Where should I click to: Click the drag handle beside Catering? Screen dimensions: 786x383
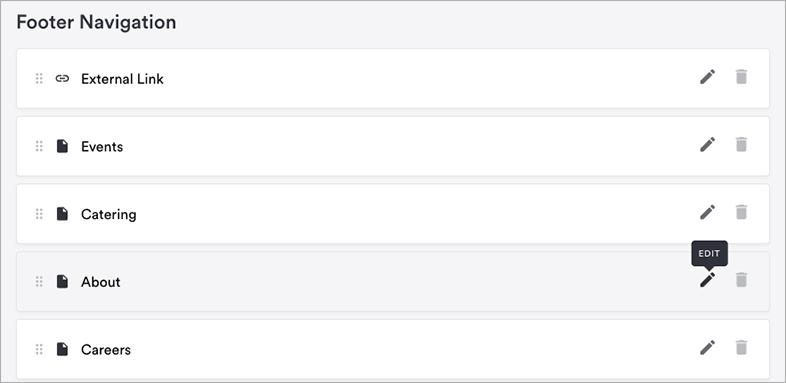39,214
